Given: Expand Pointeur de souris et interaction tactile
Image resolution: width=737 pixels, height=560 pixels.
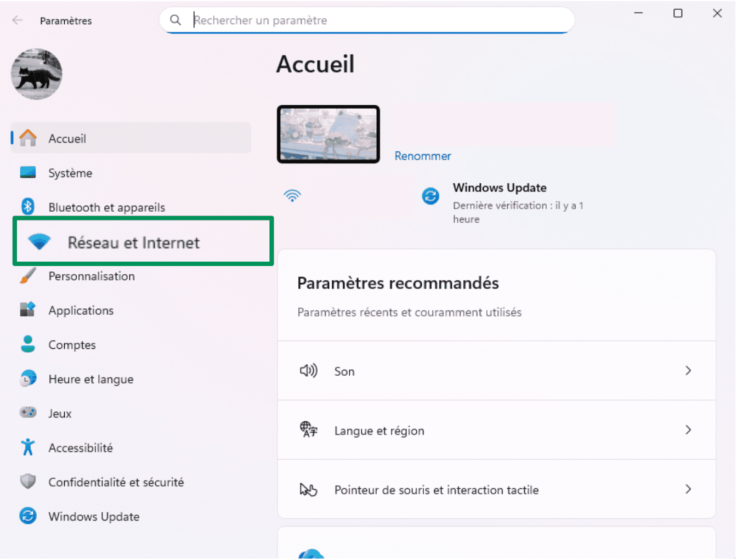Looking at the screenshot, I should click(688, 489).
